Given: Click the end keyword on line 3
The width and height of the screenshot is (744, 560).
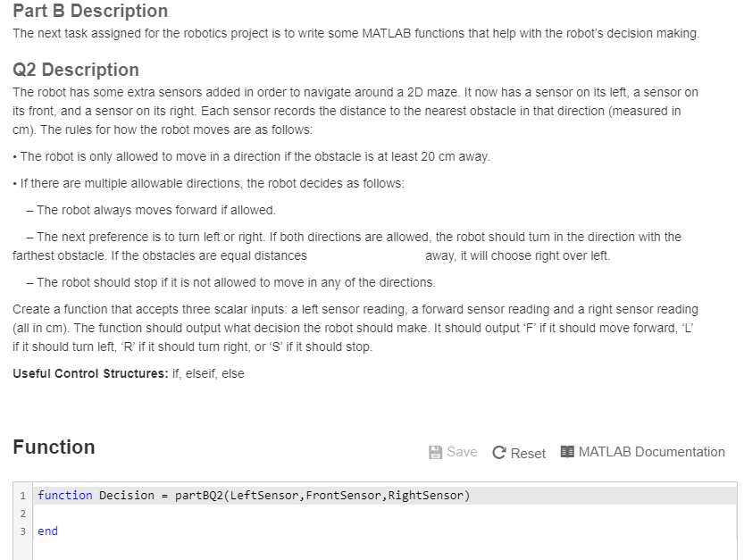Looking at the screenshot, I should (46, 531).
